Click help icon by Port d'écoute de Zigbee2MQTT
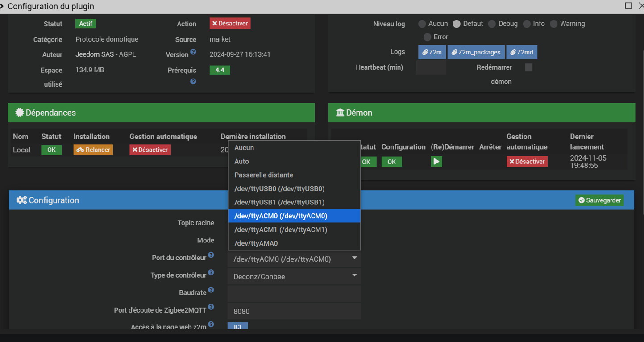Viewport: 644px width, 342px height. 211,307
